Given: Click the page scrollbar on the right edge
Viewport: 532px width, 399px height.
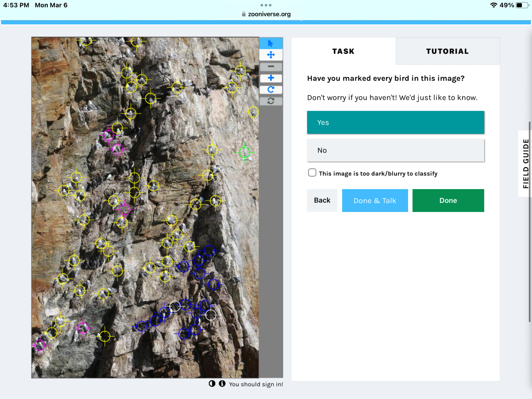Looking at the screenshot, I should pos(530,222).
